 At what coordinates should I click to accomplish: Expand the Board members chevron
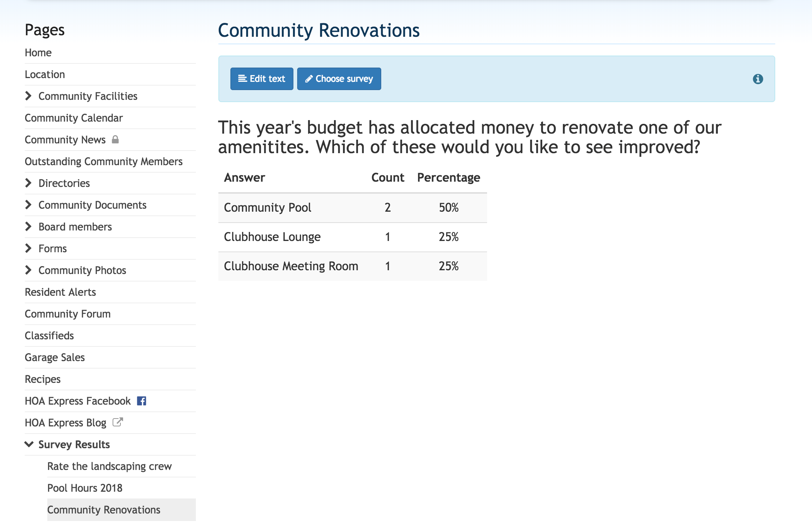pos(29,227)
